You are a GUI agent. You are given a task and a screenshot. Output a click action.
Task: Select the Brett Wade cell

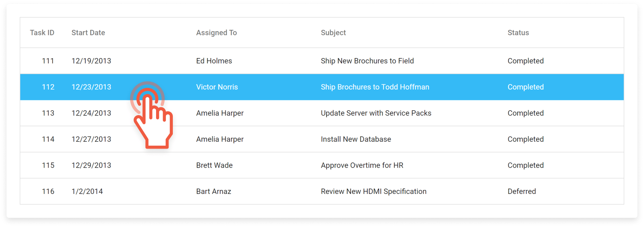coord(214,165)
